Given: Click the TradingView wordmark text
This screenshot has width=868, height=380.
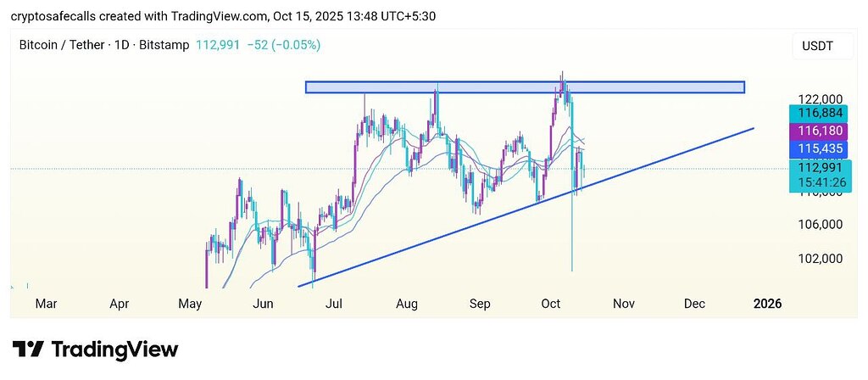Looking at the screenshot, I should click(x=114, y=349).
